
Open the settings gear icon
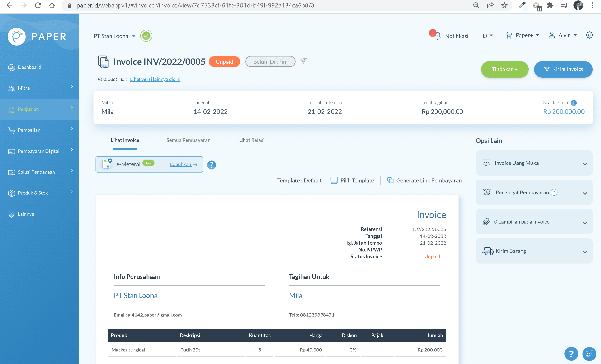pyautogui.click(x=589, y=35)
